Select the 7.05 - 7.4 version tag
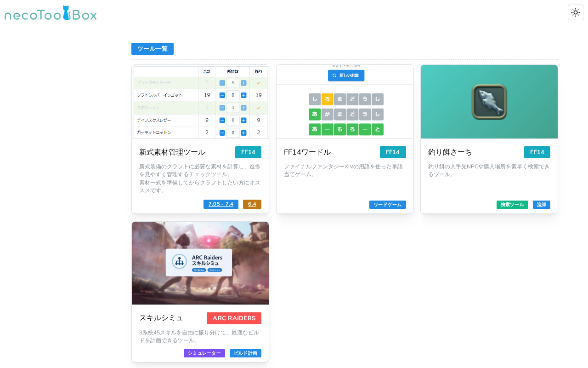 221,204
